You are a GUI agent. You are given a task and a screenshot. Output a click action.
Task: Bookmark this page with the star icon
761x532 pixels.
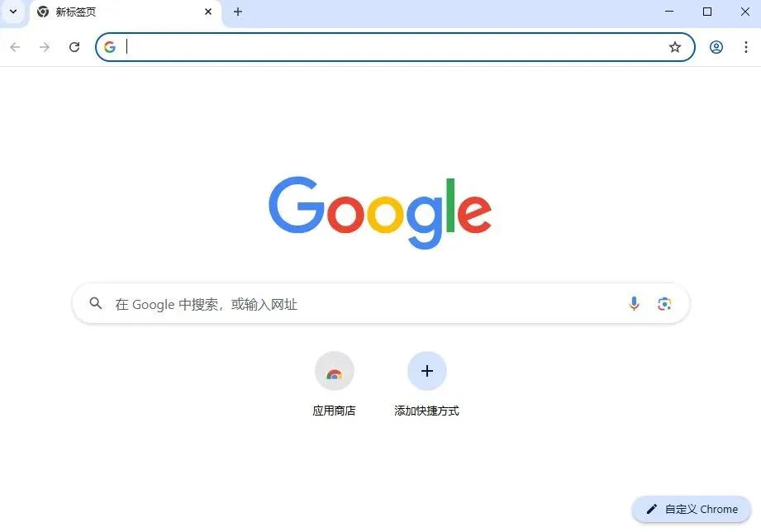coord(674,47)
